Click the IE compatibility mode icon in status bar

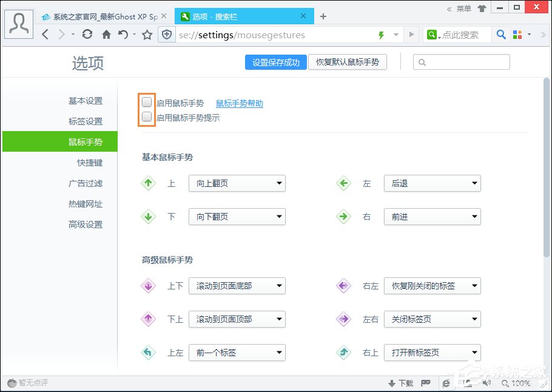point(445,383)
